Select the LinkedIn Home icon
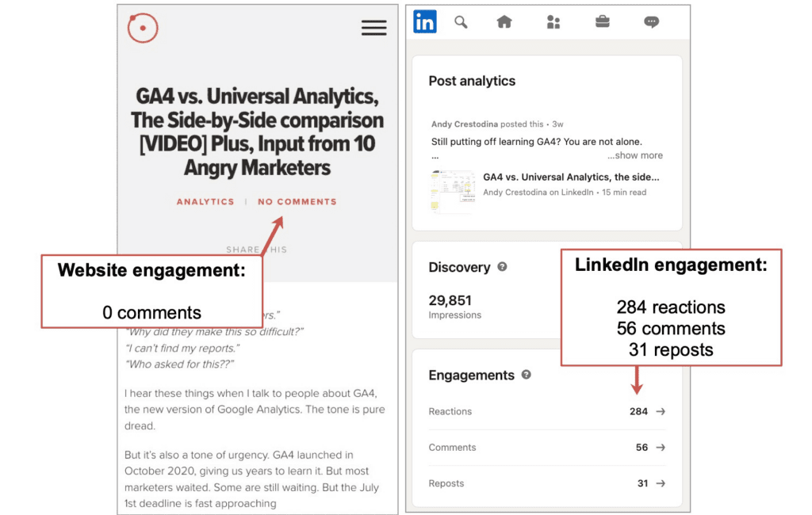This screenshot has height=515, width=812. tap(504, 22)
